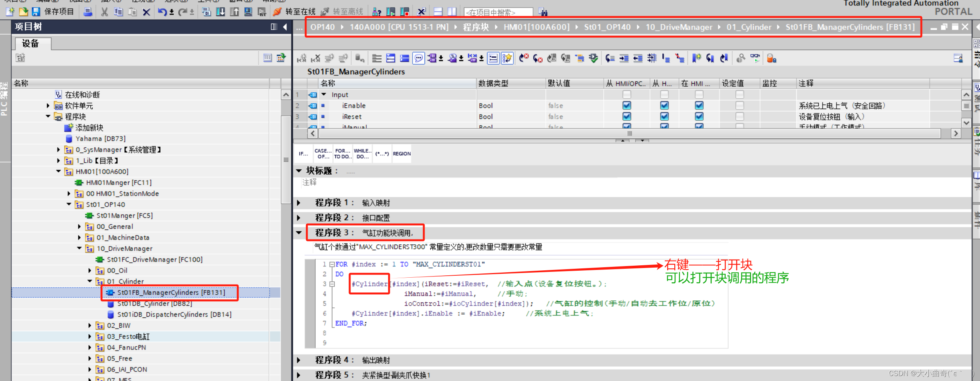
Task: Click the delete X icon in the main toolbar
Action: pos(146,12)
